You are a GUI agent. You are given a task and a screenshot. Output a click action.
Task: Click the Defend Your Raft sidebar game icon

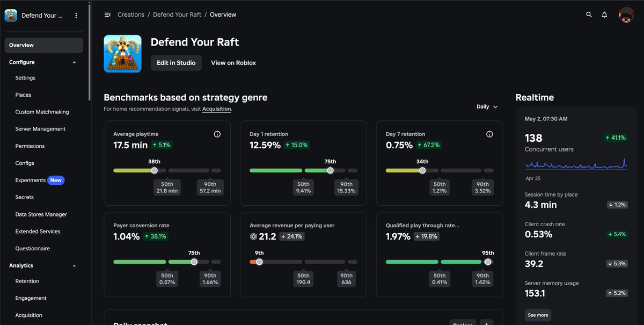pyautogui.click(x=11, y=16)
